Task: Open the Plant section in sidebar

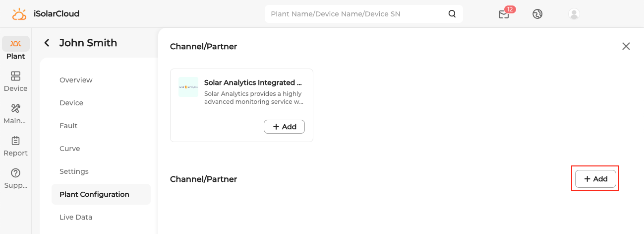Action: (15, 49)
